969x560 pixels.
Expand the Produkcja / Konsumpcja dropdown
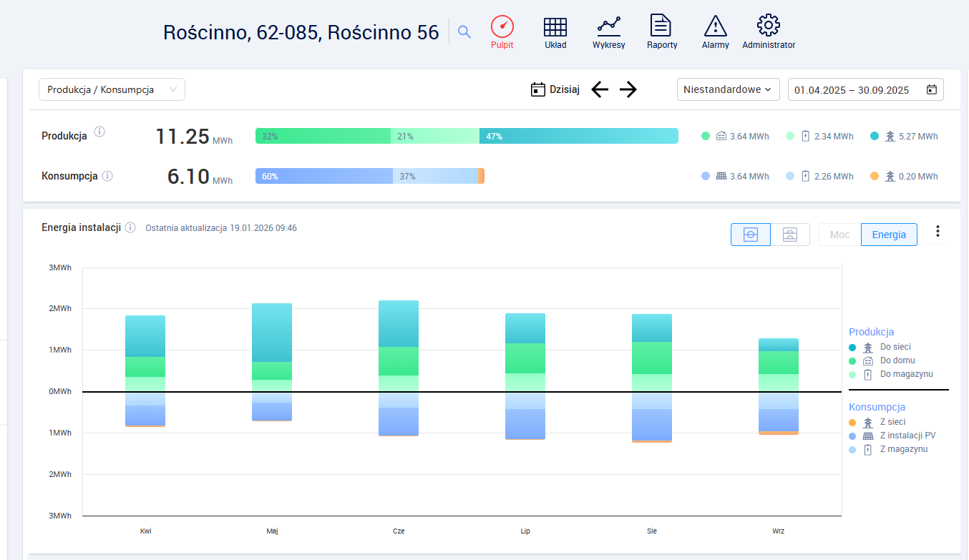(x=112, y=89)
